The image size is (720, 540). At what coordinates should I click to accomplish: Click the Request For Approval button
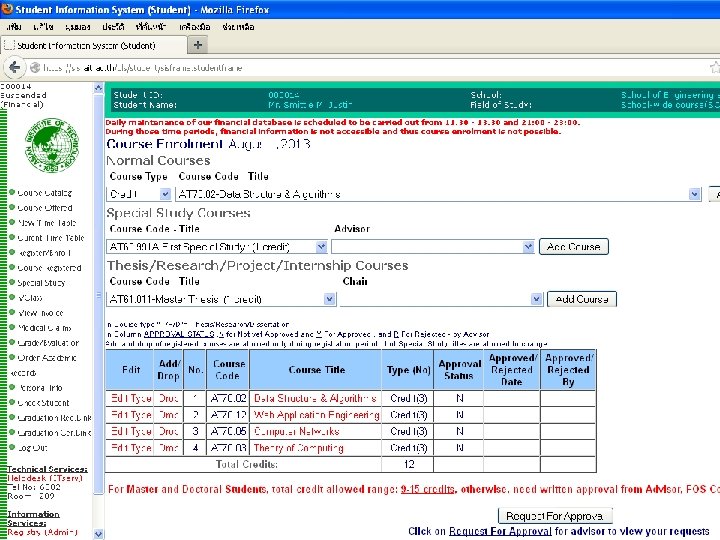click(555, 516)
